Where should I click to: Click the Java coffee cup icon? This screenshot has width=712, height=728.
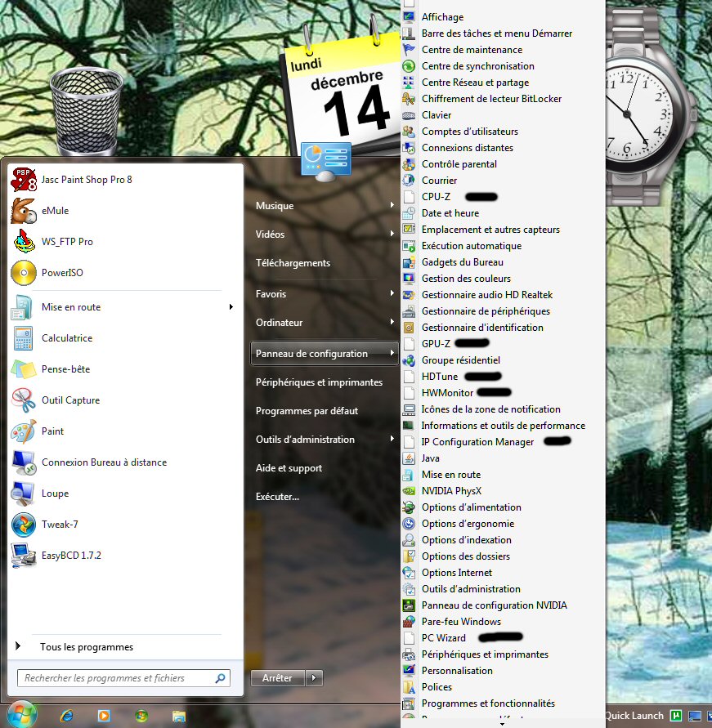[x=409, y=458]
